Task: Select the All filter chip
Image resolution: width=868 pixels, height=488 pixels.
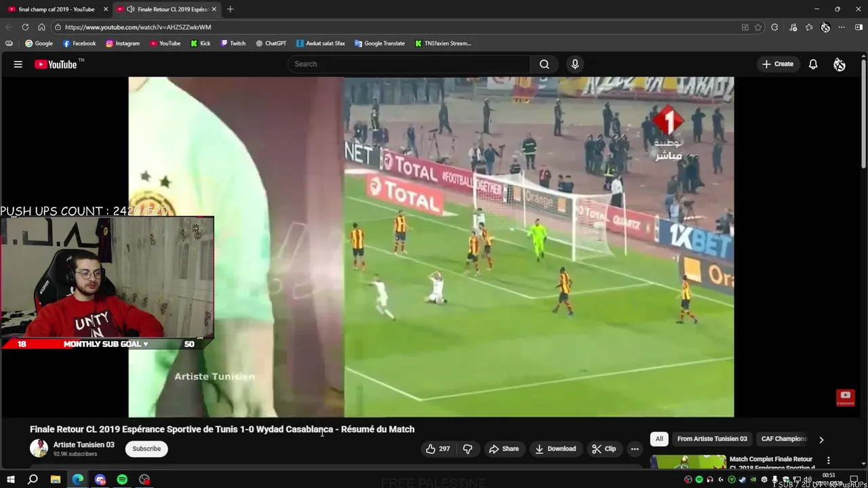Action: [659, 439]
